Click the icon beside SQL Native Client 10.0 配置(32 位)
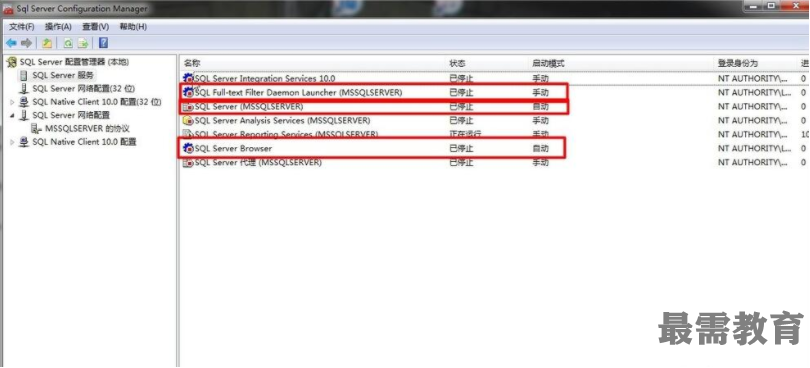Viewport: 810px width, 368px height. [x=24, y=102]
